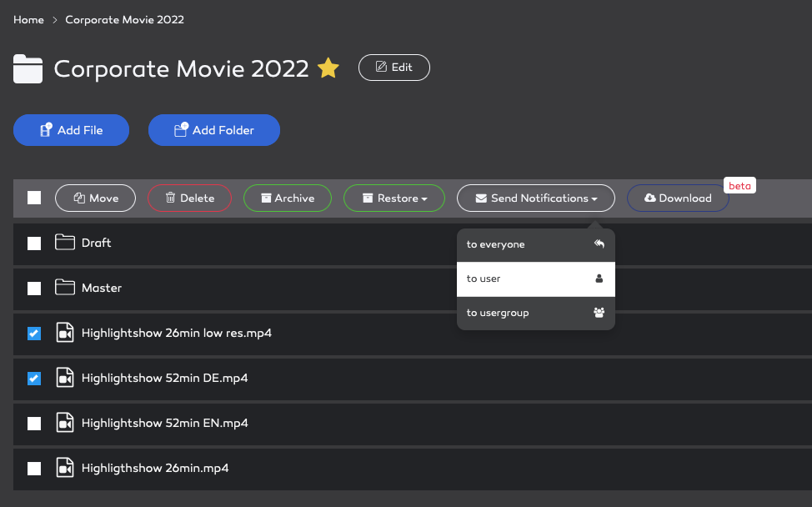Screen dimensions: 812x507
Task: Click video file icon for Highlightshow 52min EN.mp4
Action: pyautogui.click(x=65, y=423)
